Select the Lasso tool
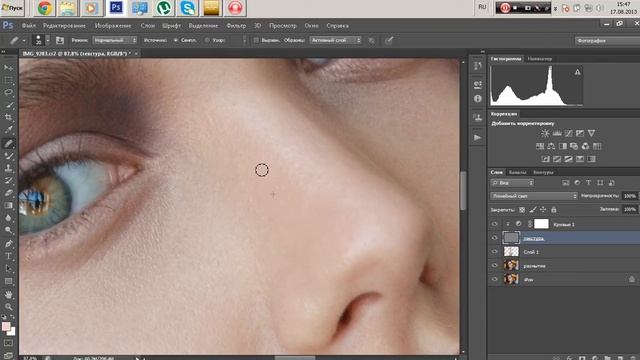The width and height of the screenshot is (640, 360). pyautogui.click(x=8, y=92)
